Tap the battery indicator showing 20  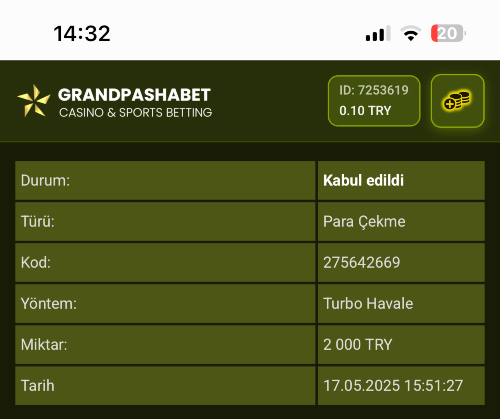pos(448,33)
